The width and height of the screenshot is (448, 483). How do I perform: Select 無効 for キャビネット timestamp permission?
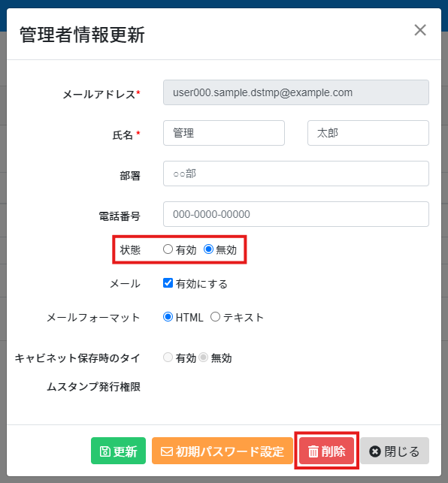pos(203,358)
